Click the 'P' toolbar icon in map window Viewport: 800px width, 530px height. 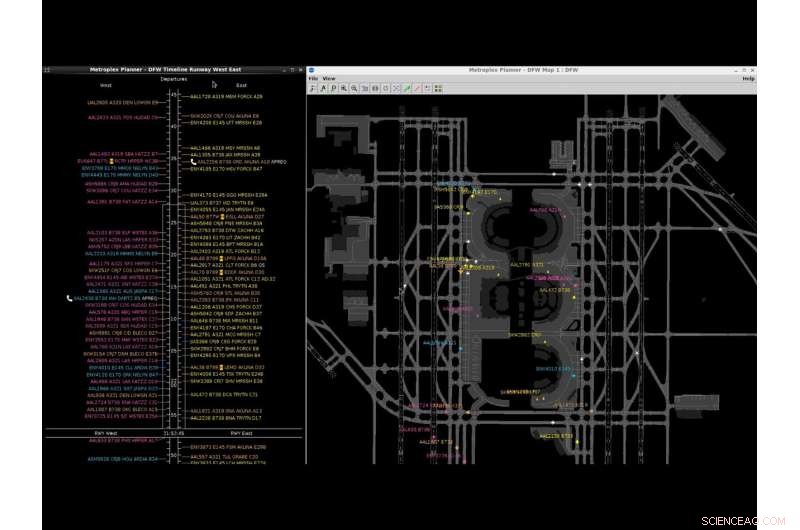coord(333,88)
